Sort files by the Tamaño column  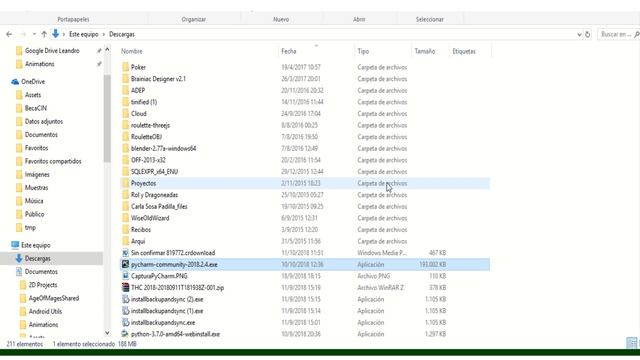pyautogui.click(x=425, y=51)
